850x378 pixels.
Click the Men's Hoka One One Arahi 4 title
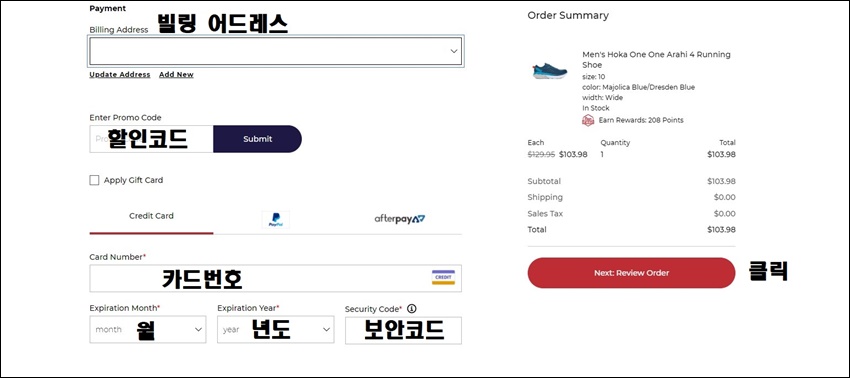[x=656, y=60]
